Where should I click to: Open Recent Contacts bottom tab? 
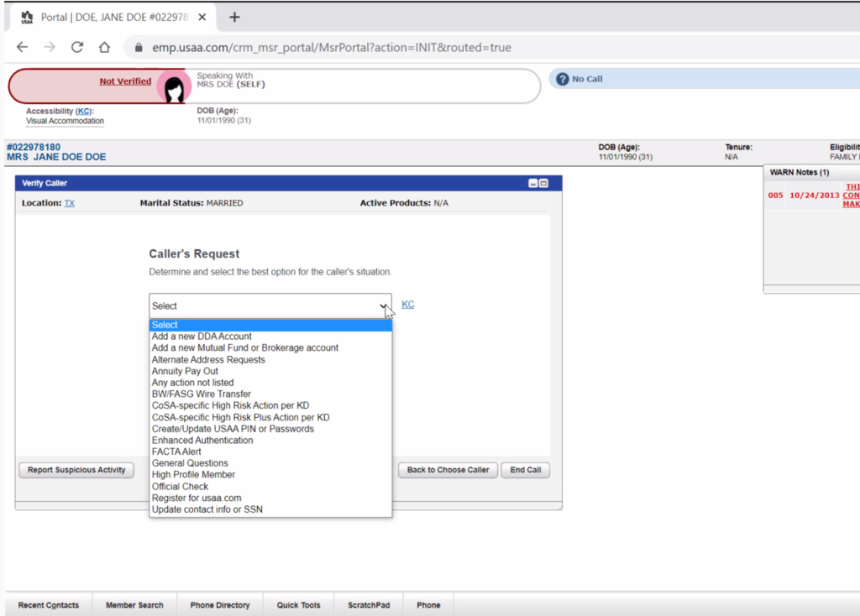(48, 605)
